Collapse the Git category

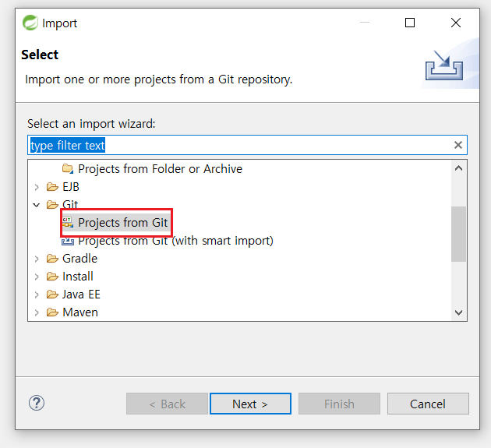[37, 205]
